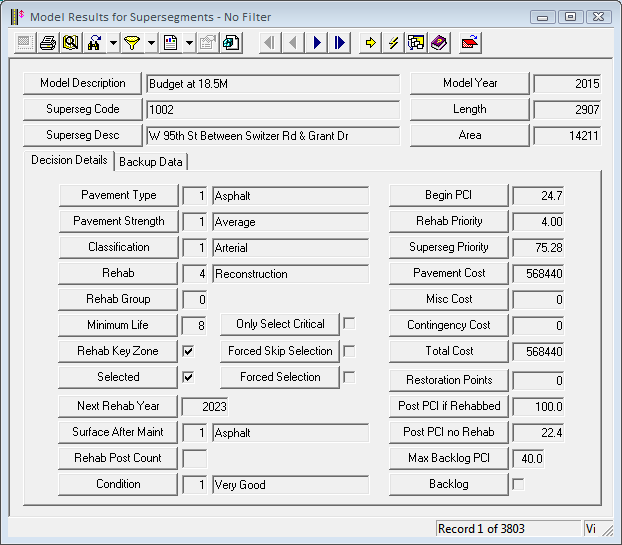Screen dimensions: 622x545
Task: Click the lightning bolt icon
Action: coord(393,42)
